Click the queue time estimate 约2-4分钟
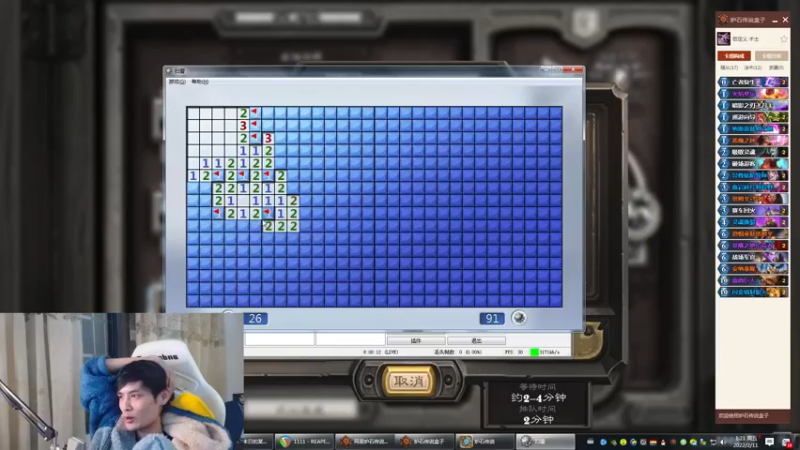 (x=538, y=397)
